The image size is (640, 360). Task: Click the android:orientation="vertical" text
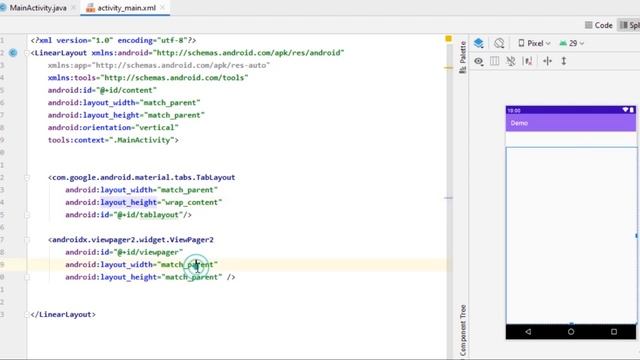[x=113, y=128]
